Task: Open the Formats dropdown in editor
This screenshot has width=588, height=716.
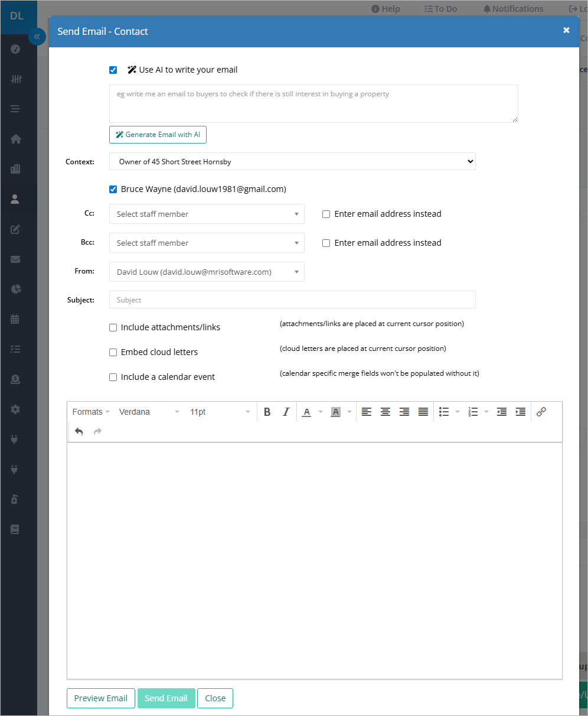Action: 91,412
